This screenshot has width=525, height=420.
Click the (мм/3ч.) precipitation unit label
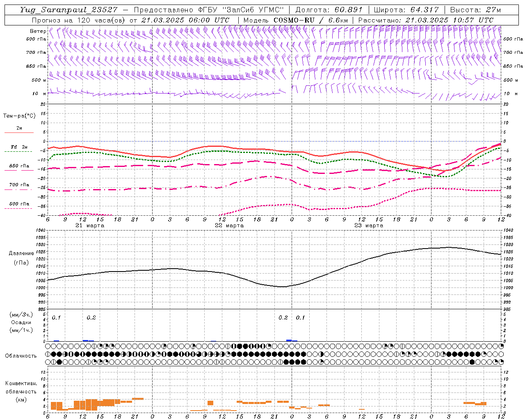point(21,315)
